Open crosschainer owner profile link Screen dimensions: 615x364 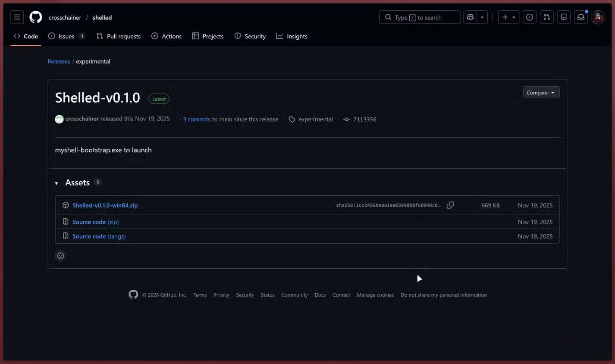pyautogui.click(x=65, y=18)
